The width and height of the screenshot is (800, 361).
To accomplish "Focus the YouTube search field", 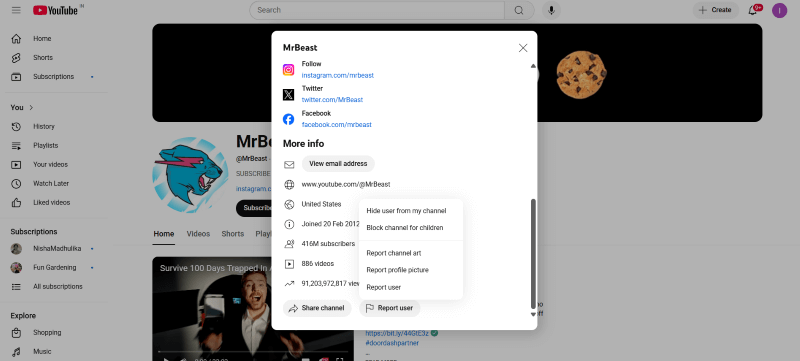I will (377, 10).
